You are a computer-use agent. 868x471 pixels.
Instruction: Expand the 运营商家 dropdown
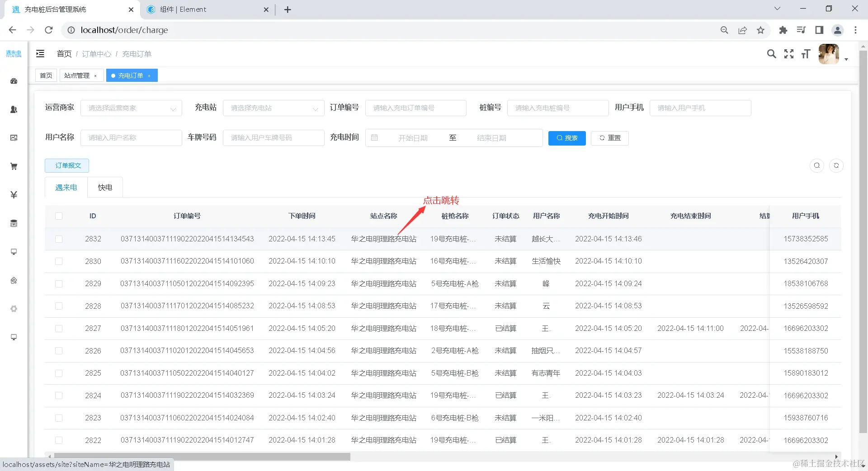(x=131, y=108)
